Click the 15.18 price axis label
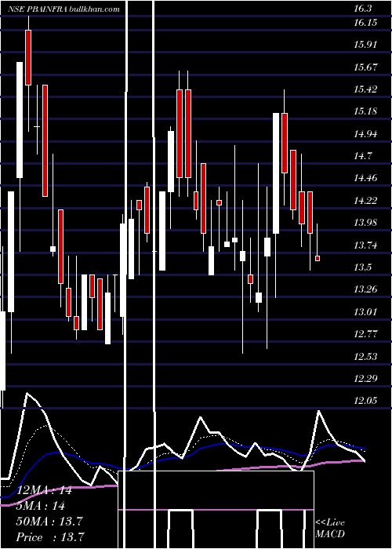The height and width of the screenshot is (549, 392). coord(365,111)
